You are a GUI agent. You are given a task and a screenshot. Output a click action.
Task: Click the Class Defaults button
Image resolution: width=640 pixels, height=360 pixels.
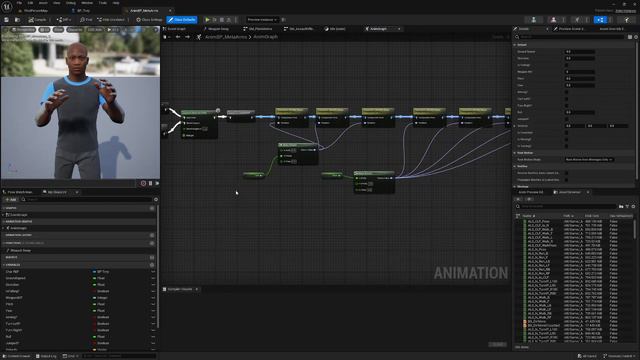coord(182,20)
